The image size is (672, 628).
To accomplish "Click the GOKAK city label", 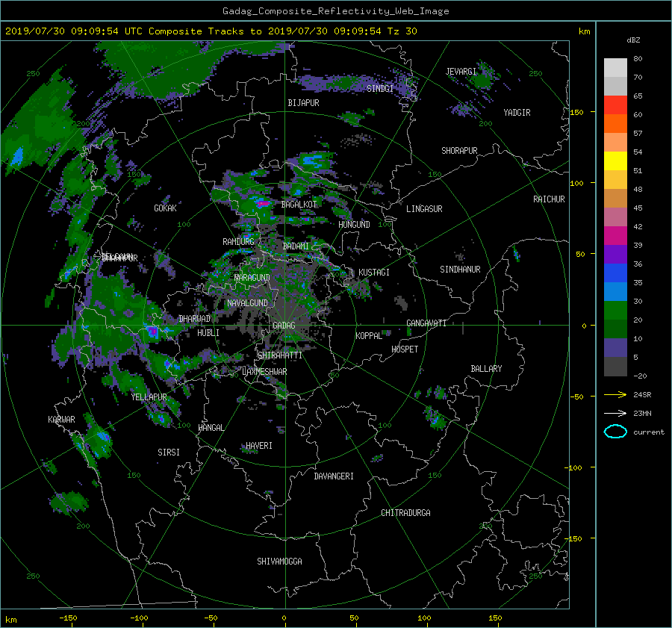I will pyautogui.click(x=166, y=208).
